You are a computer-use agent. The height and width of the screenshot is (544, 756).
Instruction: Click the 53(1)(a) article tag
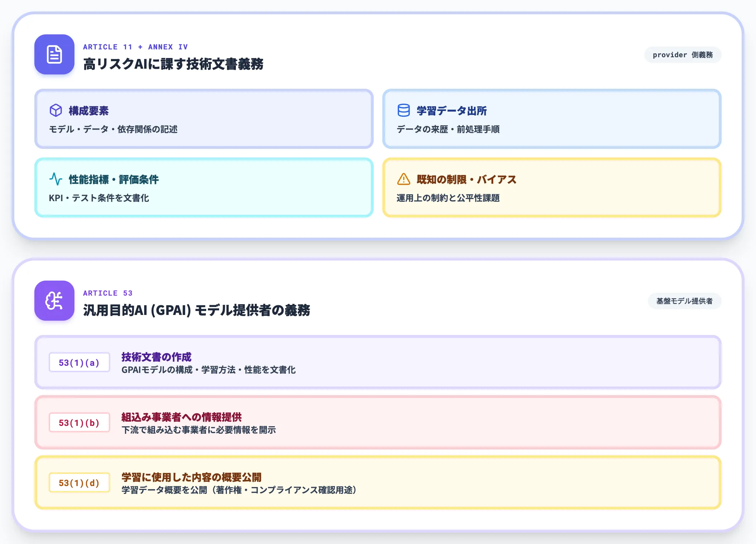tap(79, 363)
